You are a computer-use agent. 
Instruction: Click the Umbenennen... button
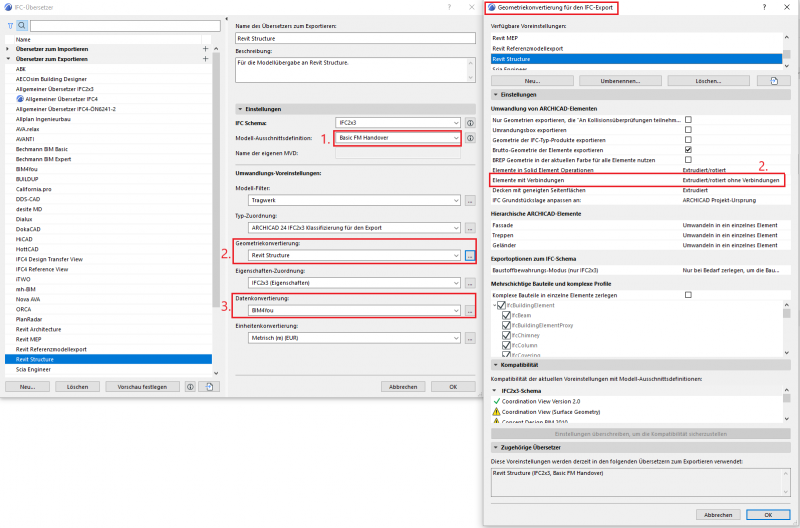coord(620,80)
